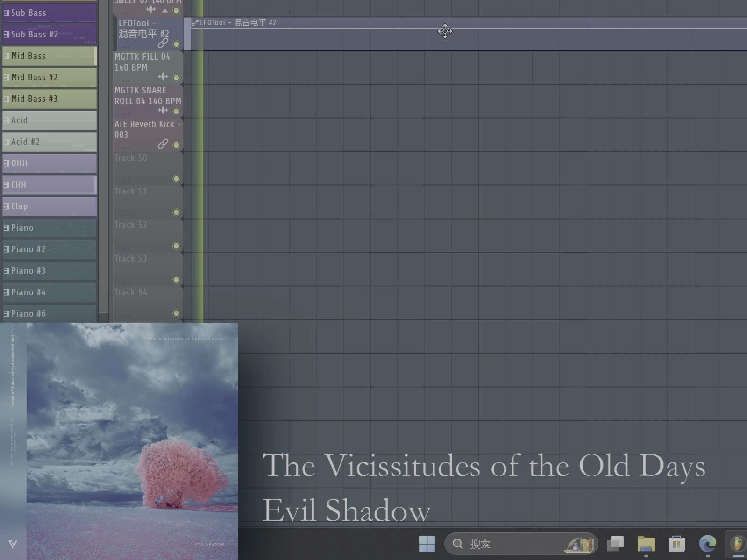Toggle mute on Track 51
Image resolution: width=747 pixels, height=560 pixels.
[176, 212]
